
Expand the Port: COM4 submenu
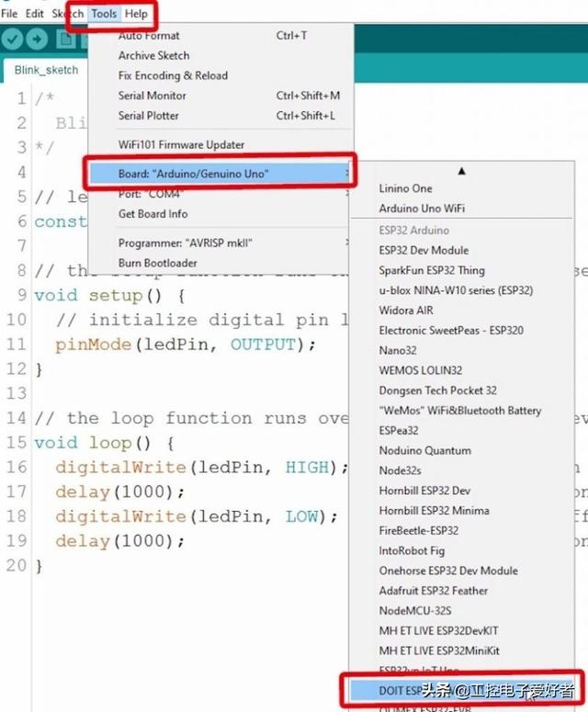(x=220, y=194)
